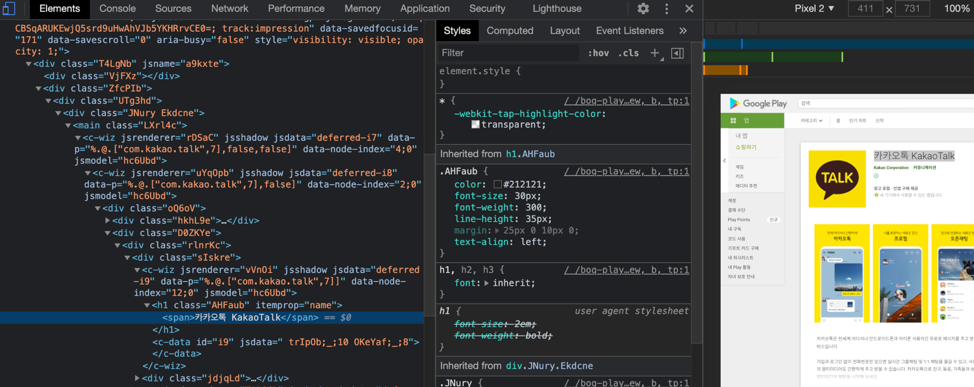The image size is (974, 387).
Task: Switch to the Layout tab
Action: 565,30
